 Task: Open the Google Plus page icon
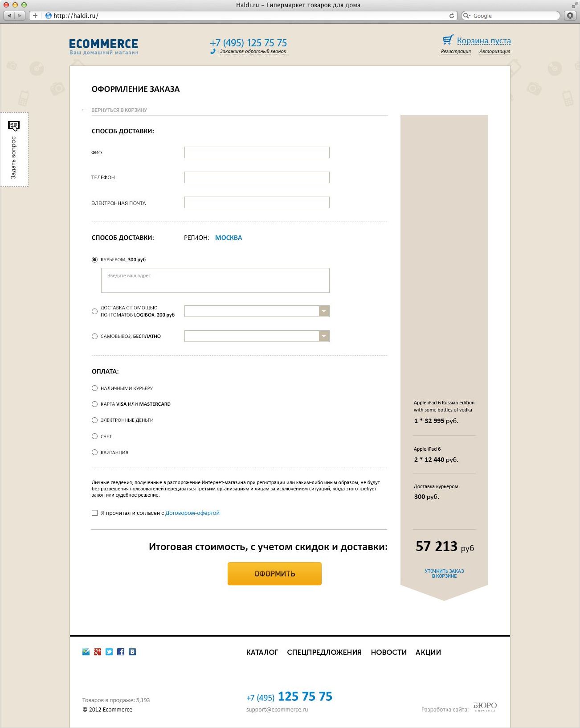click(x=98, y=652)
